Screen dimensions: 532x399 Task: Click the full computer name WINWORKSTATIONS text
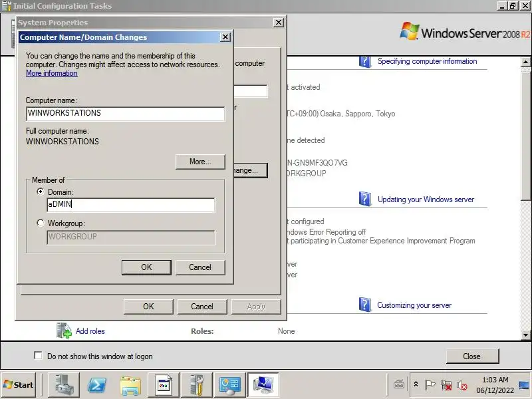[x=63, y=142]
